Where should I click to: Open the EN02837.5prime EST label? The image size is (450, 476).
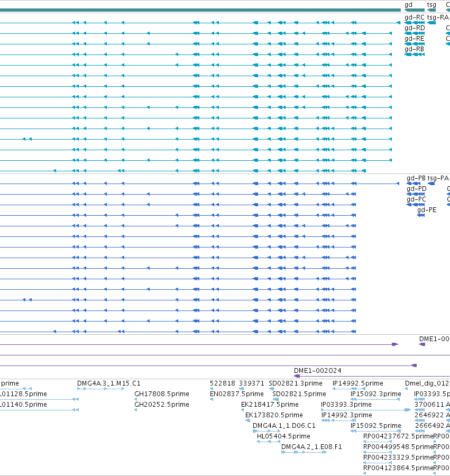click(237, 394)
